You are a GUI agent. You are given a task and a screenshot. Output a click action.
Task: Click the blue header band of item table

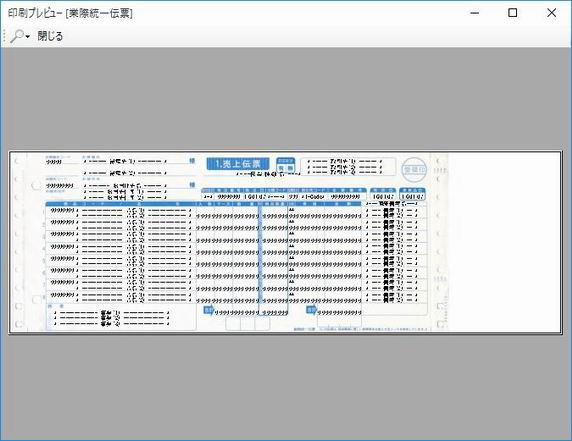pyautogui.click(x=203, y=204)
